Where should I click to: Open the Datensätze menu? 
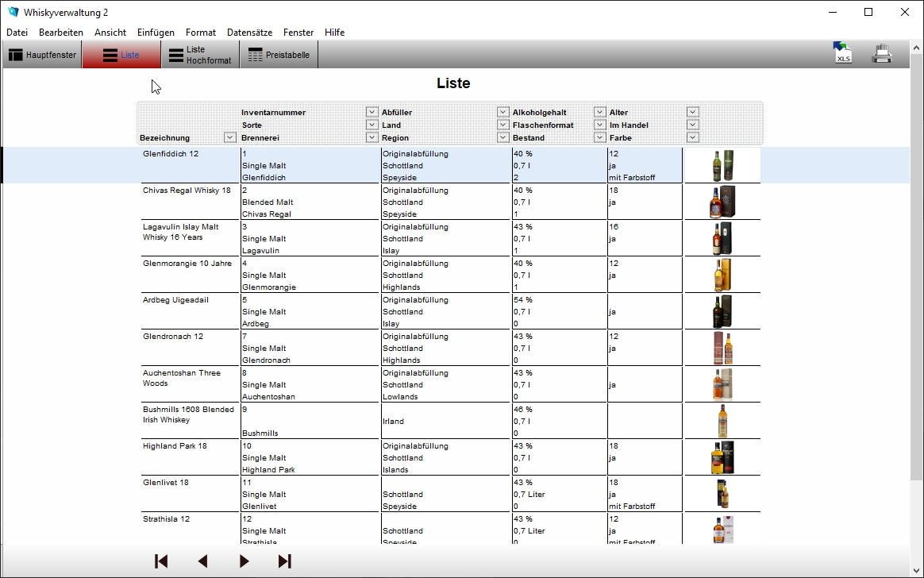249,33
